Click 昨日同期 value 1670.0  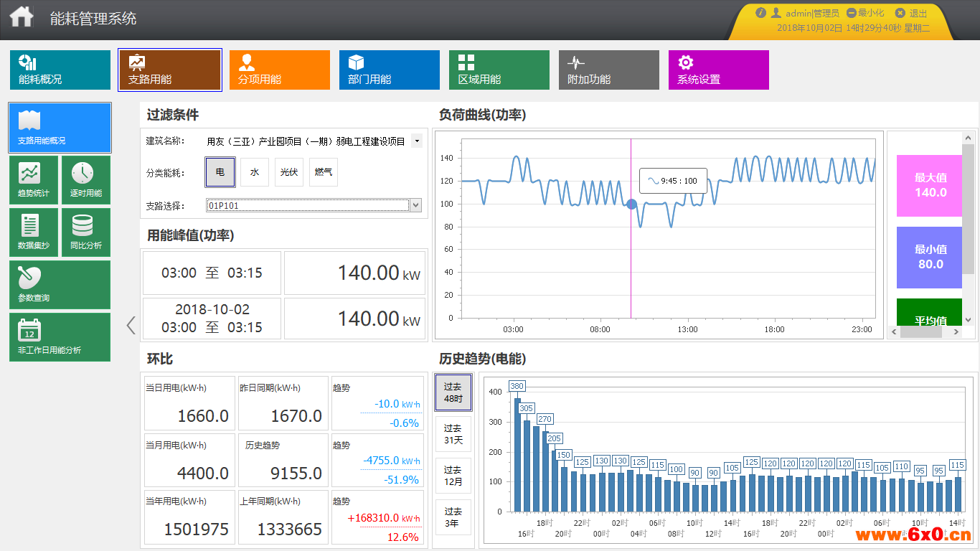(296, 416)
